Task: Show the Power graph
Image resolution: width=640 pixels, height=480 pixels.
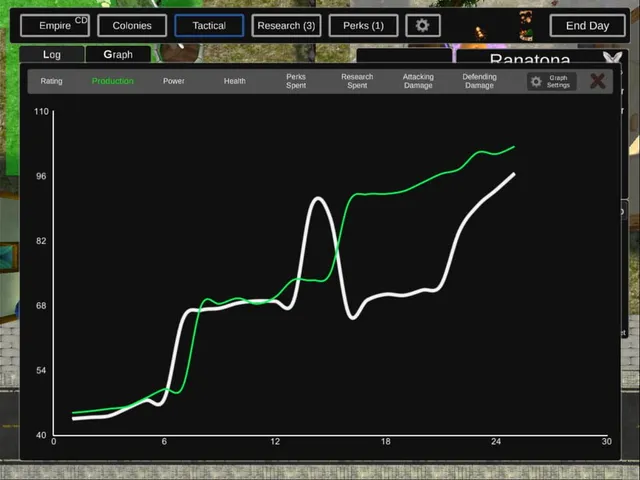Action: (173, 81)
